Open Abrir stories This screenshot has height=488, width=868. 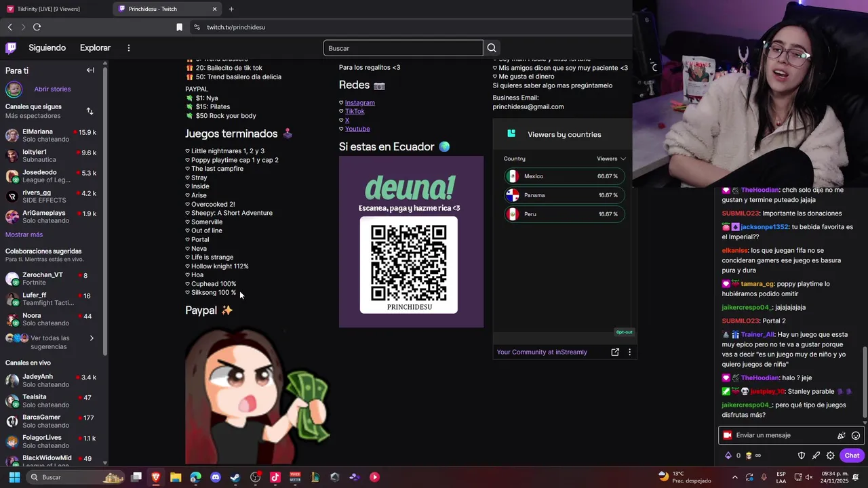52,89
